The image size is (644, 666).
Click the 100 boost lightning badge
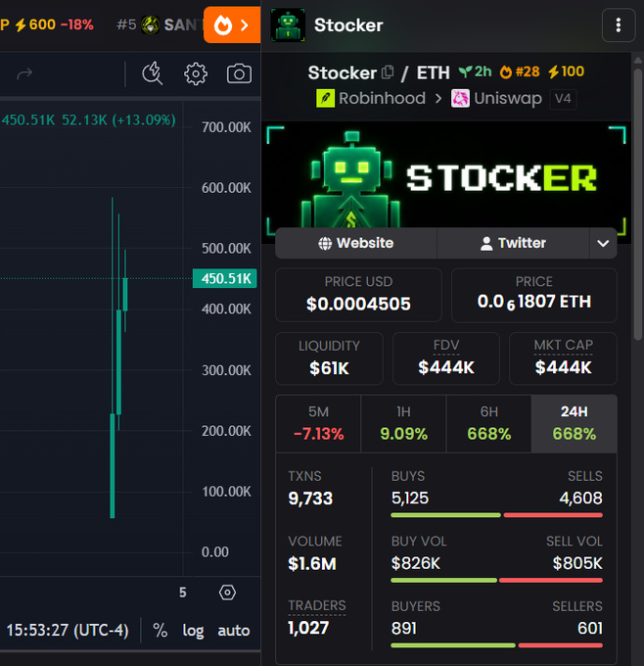(x=566, y=71)
